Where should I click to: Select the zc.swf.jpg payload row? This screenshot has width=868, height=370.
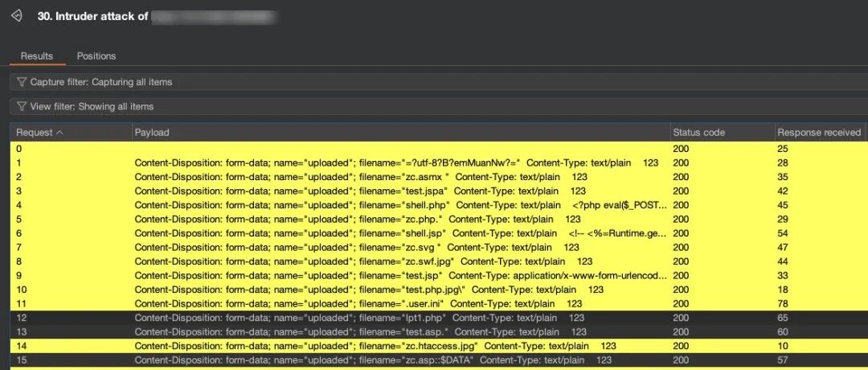(439, 261)
